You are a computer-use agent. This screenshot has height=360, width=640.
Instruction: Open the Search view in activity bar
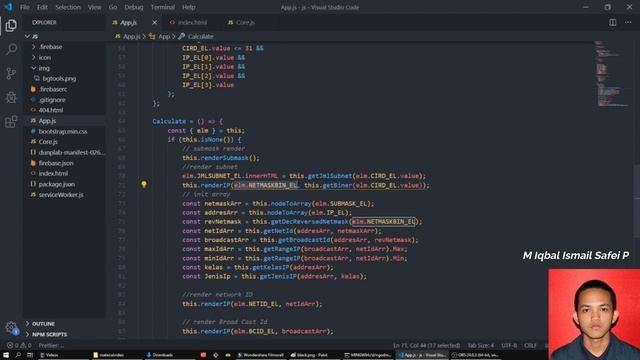point(11,49)
